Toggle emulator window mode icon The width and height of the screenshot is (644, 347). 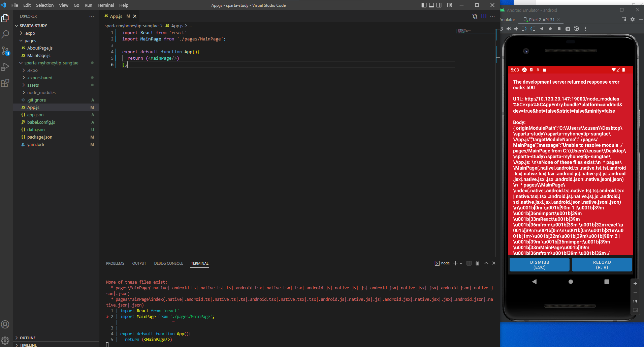(x=624, y=20)
